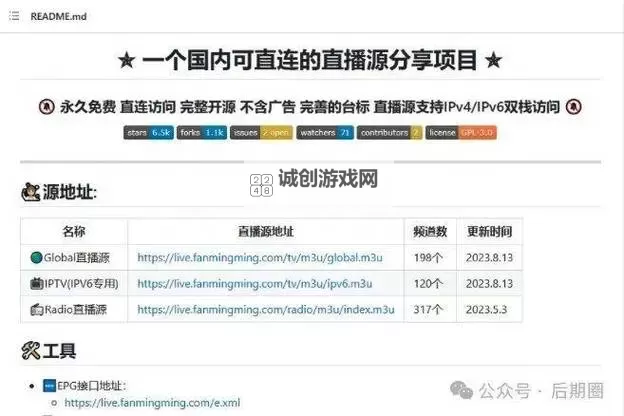
Task: Click the 工具 section heading
Action: [59, 351]
